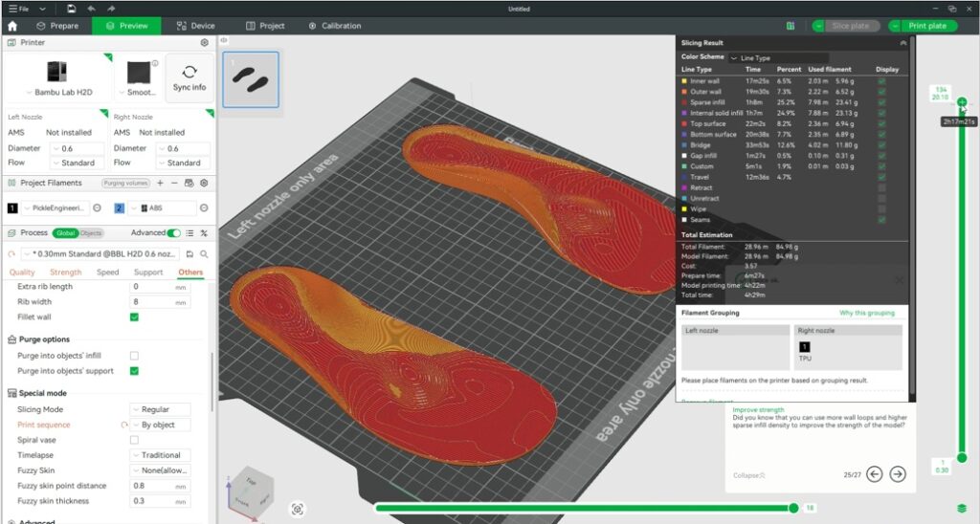This screenshot has width=980, height=524.
Task: Show Retract points in display
Action: pyautogui.click(x=881, y=188)
